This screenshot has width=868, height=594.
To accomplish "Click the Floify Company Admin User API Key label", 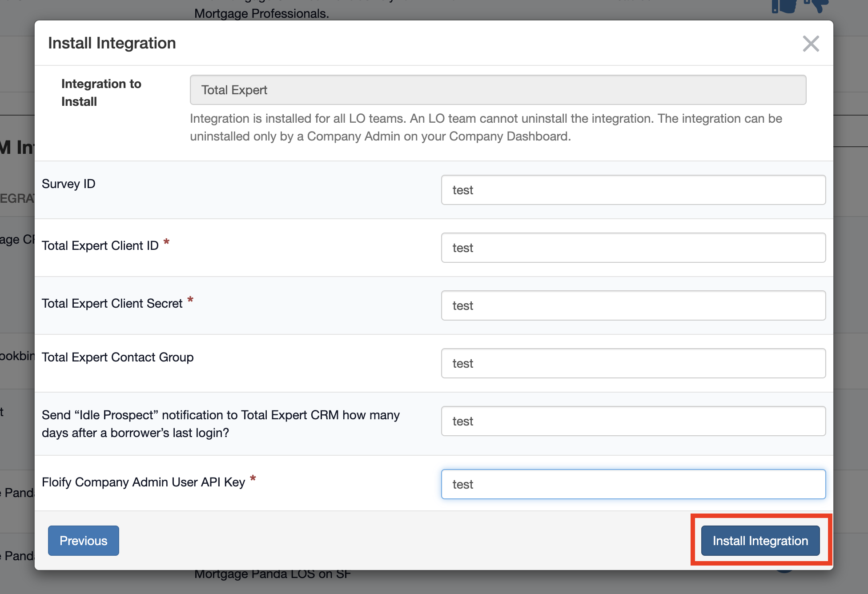I will pyautogui.click(x=143, y=482).
